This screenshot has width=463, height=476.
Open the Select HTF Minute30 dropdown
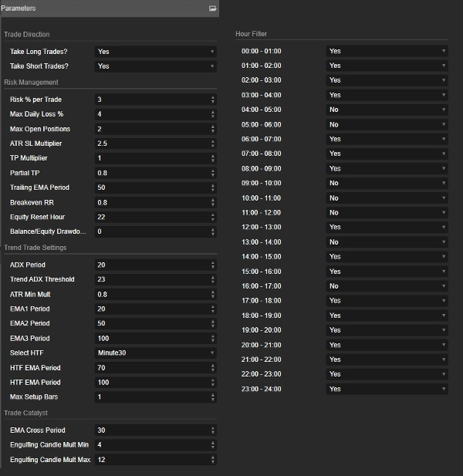click(155, 353)
